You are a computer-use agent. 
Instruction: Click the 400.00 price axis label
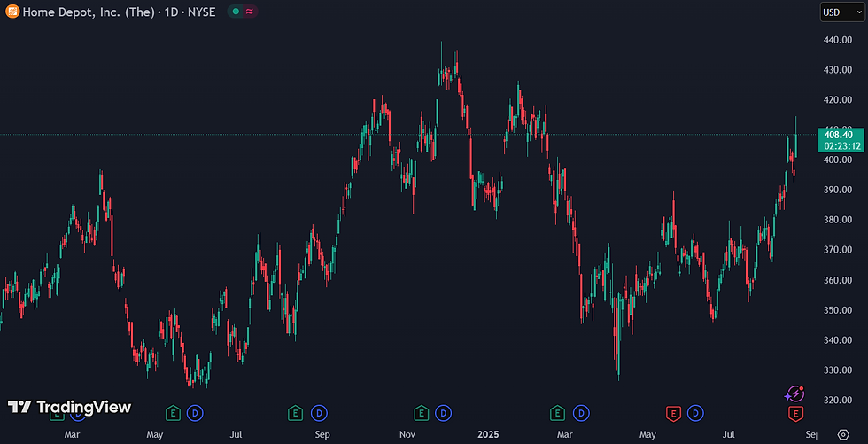838,160
